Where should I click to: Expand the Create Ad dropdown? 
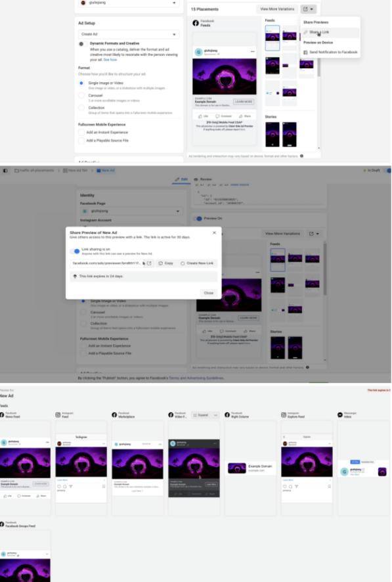[129, 34]
